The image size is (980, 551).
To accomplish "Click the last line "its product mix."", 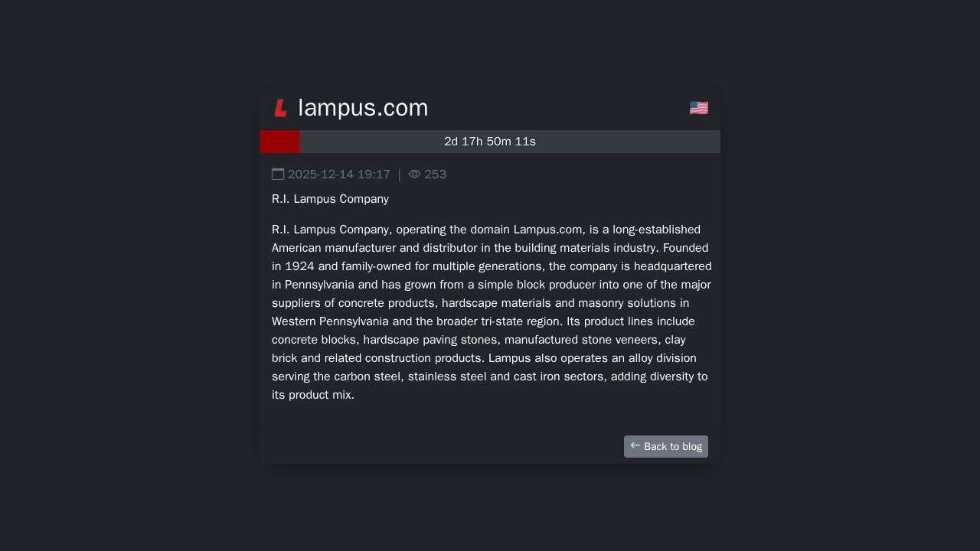I will 313,395.
